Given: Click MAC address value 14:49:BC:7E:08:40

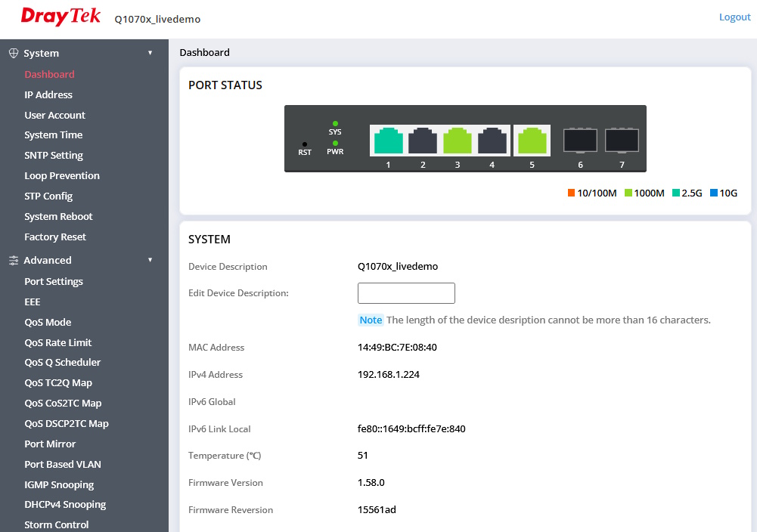Looking at the screenshot, I should click(397, 348).
